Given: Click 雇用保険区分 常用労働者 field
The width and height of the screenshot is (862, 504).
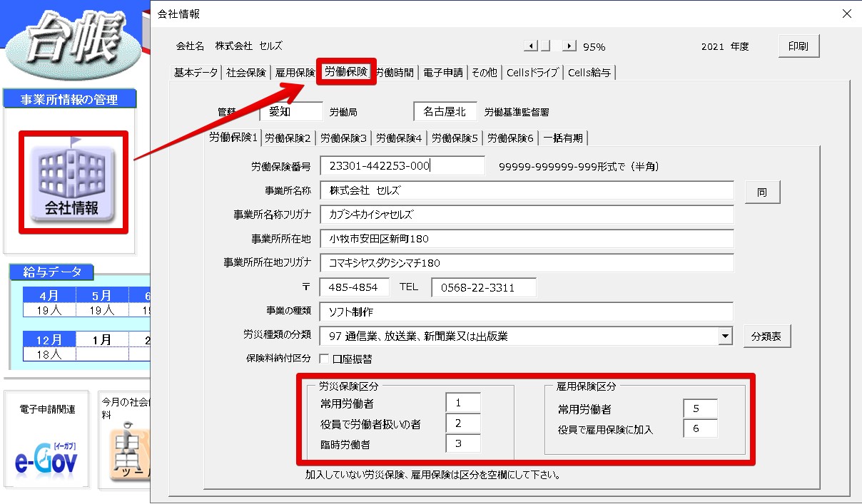Looking at the screenshot, I should pos(700,409).
